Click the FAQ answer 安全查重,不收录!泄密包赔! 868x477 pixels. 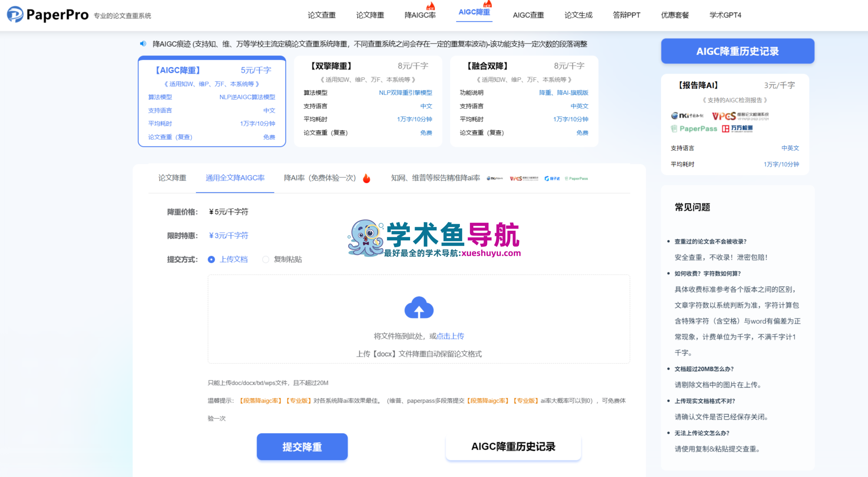pyautogui.click(x=721, y=257)
